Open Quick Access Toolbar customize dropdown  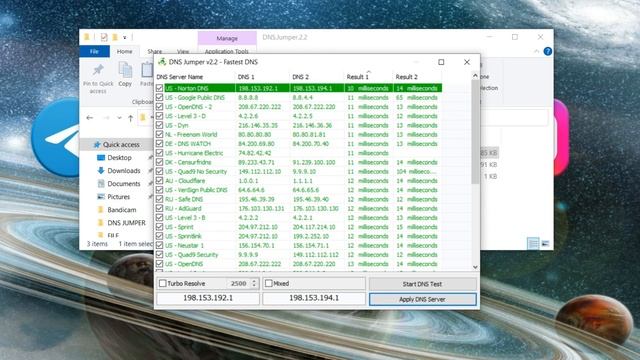124,37
